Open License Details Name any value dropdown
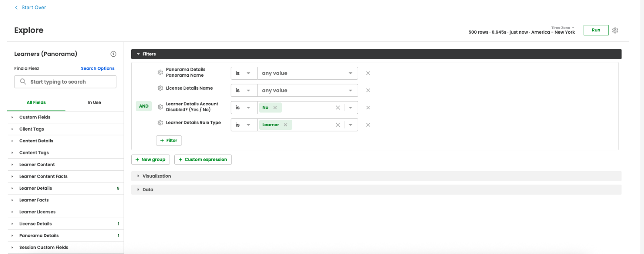This screenshot has height=254, width=644. click(308, 90)
